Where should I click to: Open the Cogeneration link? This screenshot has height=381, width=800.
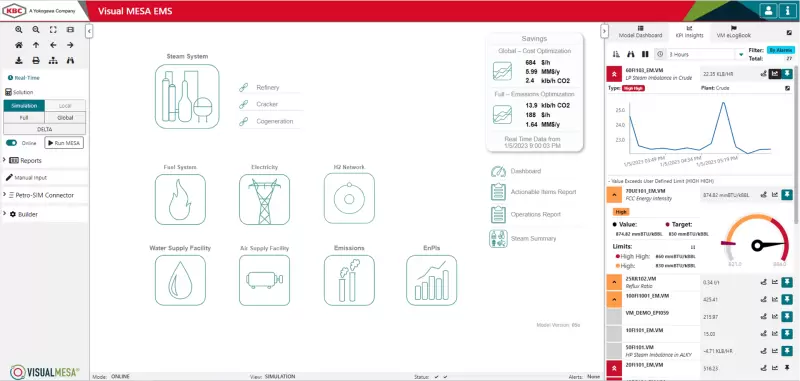(x=274, y=121)
